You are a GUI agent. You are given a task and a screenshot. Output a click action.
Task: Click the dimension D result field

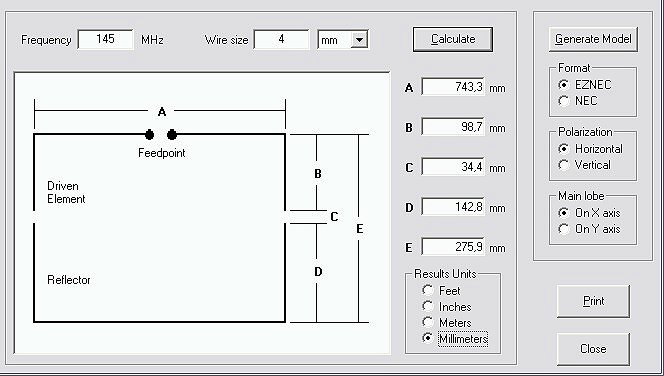[x=453, y=207]
